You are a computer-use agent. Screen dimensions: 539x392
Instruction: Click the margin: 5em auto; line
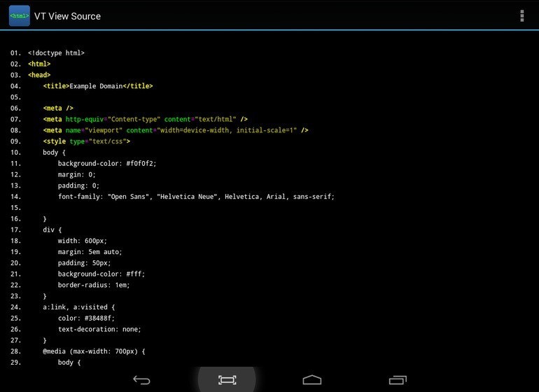click(x=90, y=252)
